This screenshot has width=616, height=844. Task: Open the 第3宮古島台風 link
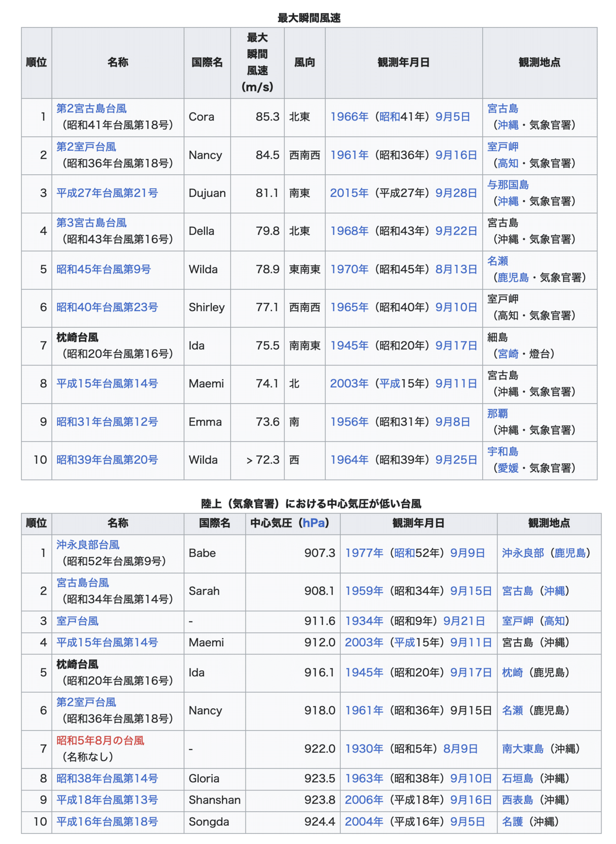click(x=91, y=223)
